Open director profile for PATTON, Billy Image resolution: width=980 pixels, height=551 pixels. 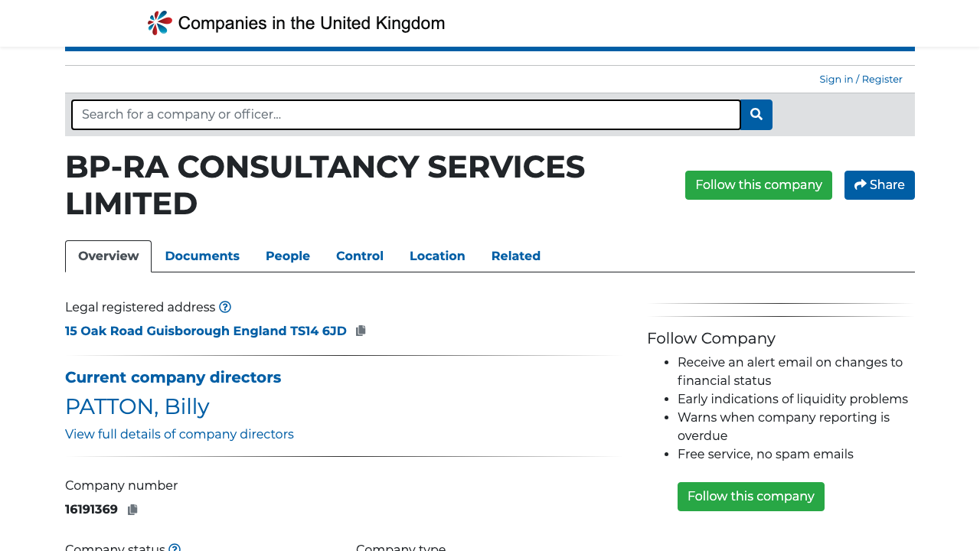coord(137,406)
